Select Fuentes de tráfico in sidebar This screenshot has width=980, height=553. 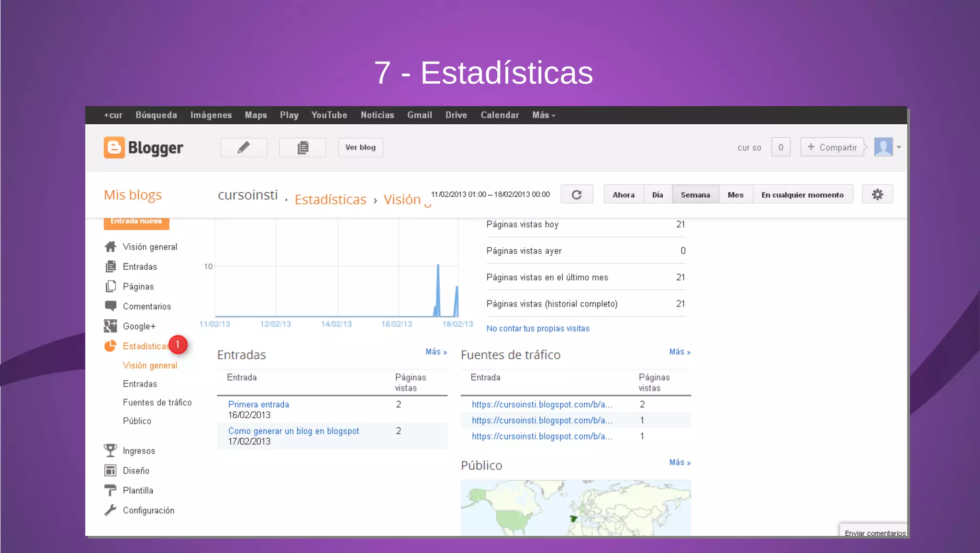point(157,403)
